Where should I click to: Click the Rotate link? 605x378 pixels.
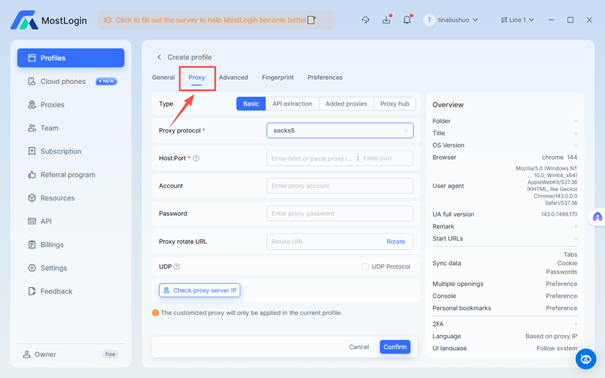[x=396, y=241]
